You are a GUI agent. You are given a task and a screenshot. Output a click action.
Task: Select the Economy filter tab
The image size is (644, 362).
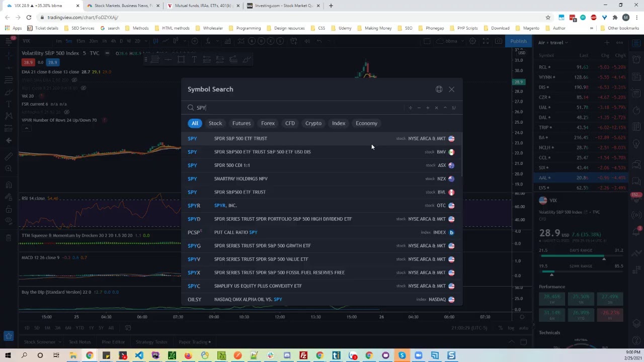coord(366,123)
